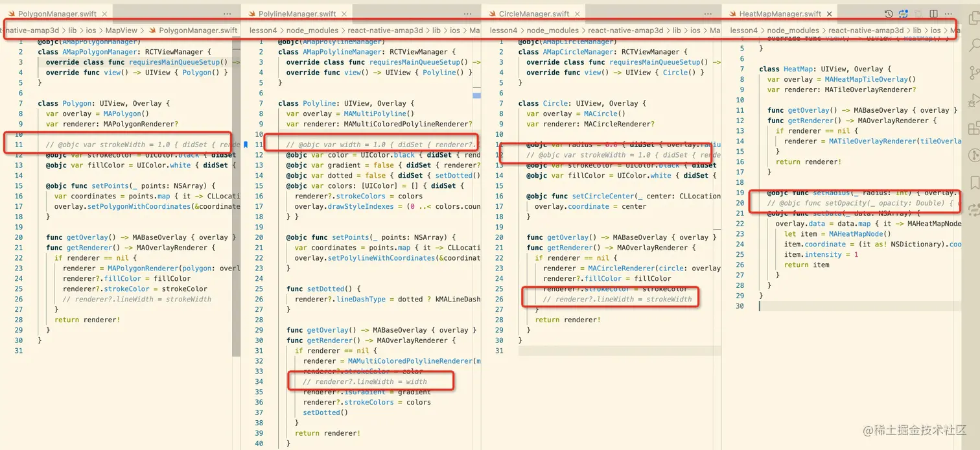980x450 pixels.
Task: Open the Run and Debug view from the activity bar
Action: coord(974,101)
